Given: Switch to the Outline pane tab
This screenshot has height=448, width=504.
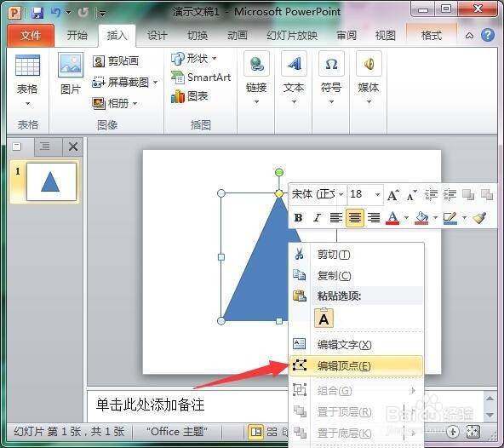Looking at the screenshot, I should click(x=45, y=146).
